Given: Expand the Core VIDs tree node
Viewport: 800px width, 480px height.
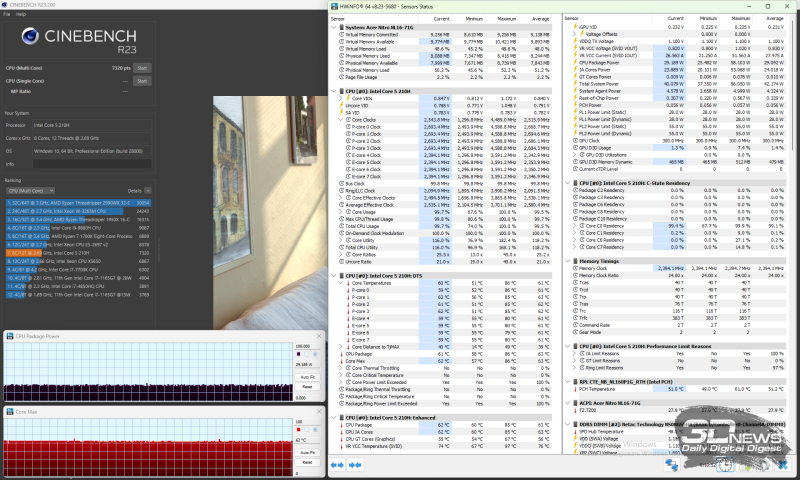Looking at the screenshot, I should click(x=341, y=98).
